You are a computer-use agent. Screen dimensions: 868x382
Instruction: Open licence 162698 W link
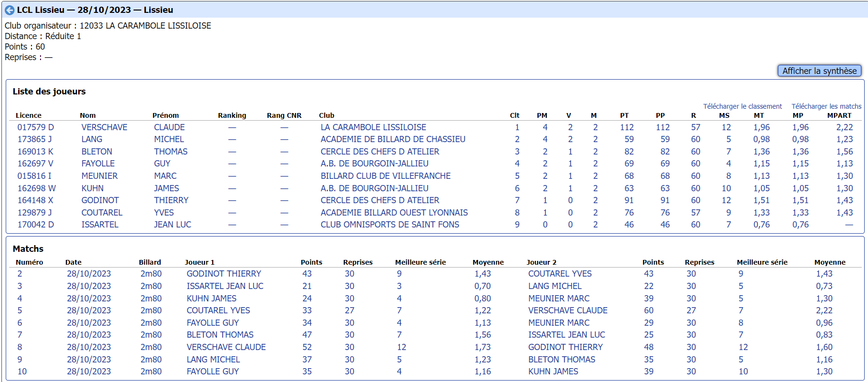pos(37,188)
